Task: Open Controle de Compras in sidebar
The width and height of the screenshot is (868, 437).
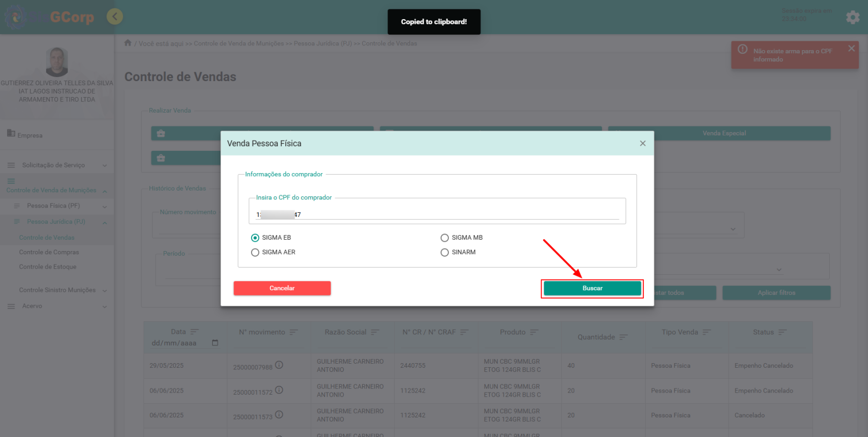Action: [49, 253]
